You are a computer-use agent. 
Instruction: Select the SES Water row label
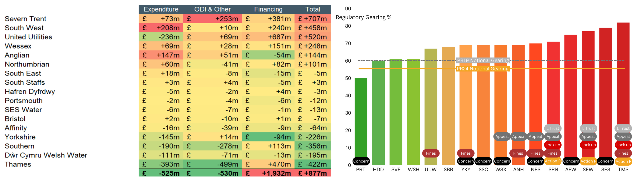pos(23,110)
